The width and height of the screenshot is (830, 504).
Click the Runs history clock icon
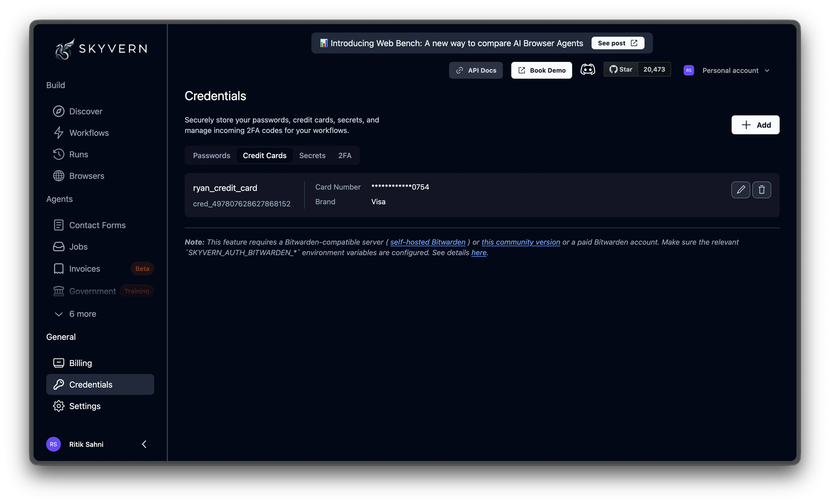59,154
